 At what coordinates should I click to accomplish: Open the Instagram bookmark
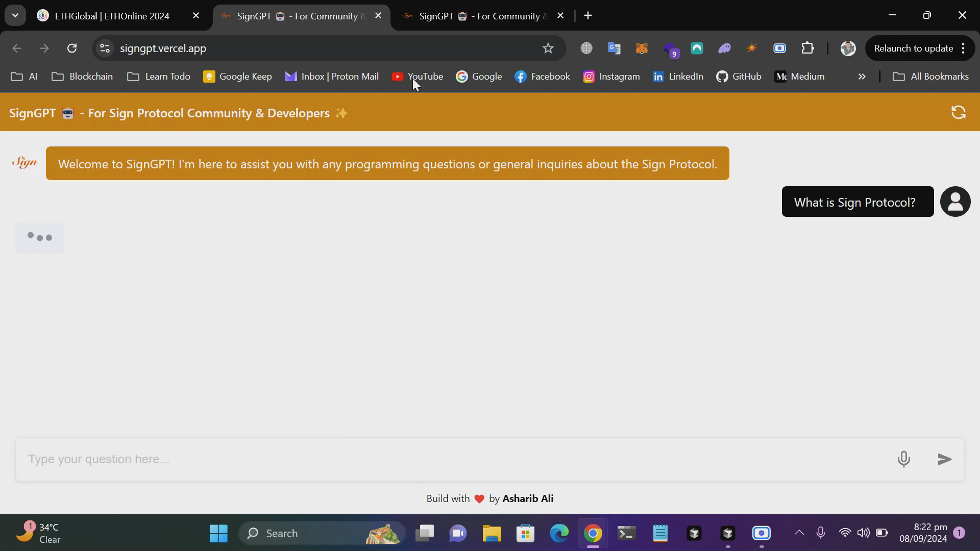click(x=611, y=77)
